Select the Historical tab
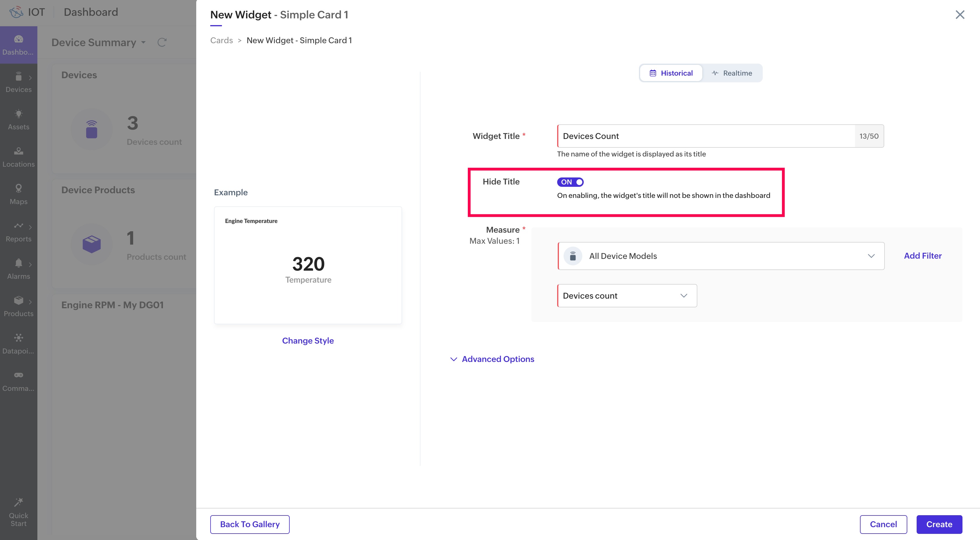The image size is (980, 540). [671, 73]
